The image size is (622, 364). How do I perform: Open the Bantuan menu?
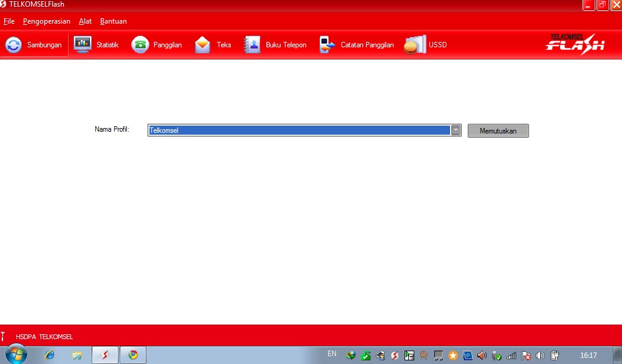[x=114, y=21]
